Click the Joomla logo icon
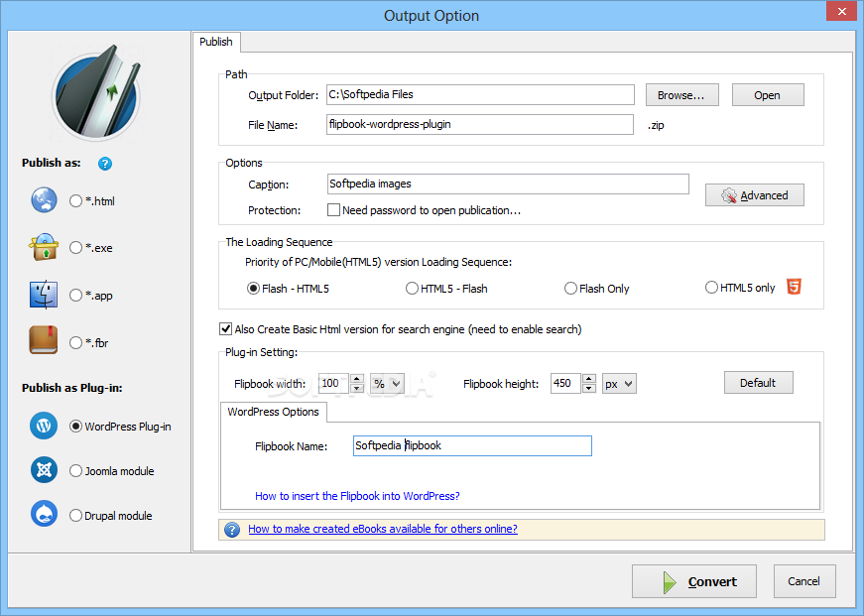The width and height of the screenshot is (864, 616). point(44,470)
